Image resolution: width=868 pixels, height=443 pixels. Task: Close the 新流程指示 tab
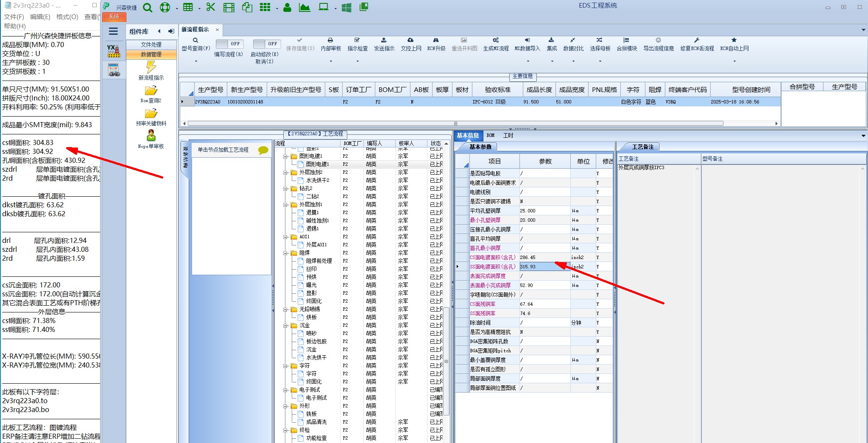click(x=217, y=30)
